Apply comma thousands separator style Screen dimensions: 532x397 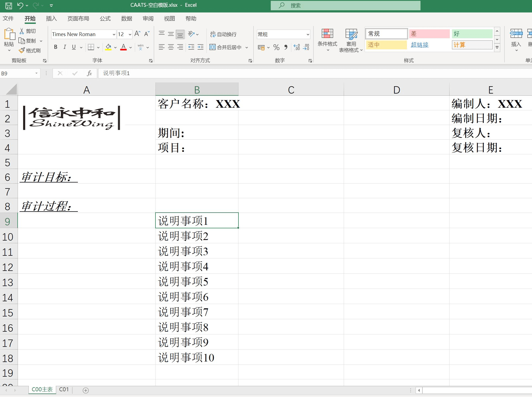click(286, 47)
